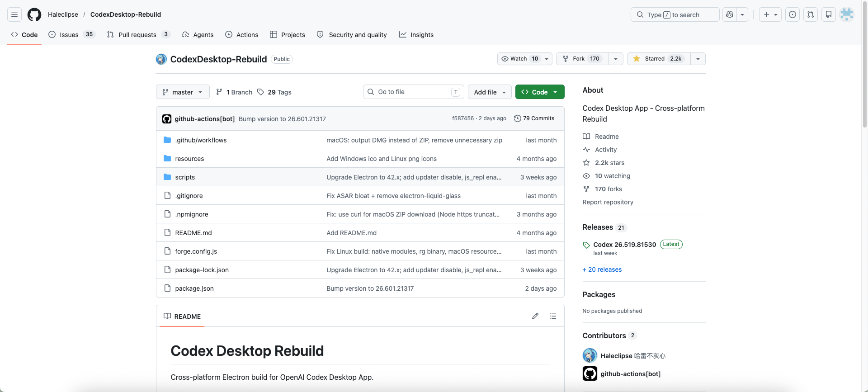Viewport: 868px width, 392px height.
Task: Switch to the Code tab
Action: click(x=24, y=34)
